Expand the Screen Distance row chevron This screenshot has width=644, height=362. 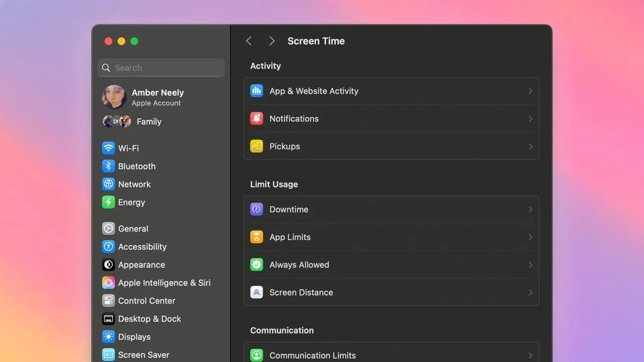pos(530,292)
